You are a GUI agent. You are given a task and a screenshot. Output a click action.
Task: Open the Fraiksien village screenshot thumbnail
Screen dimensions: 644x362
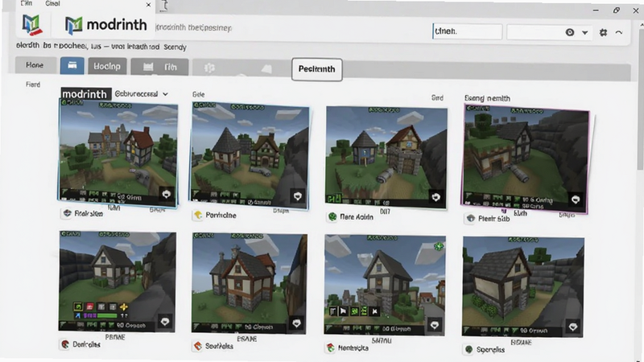point(118,153)
